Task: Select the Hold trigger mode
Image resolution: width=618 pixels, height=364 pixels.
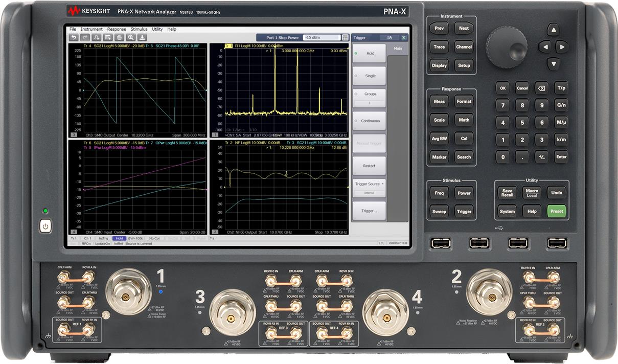Action: [x=369, y=53]
